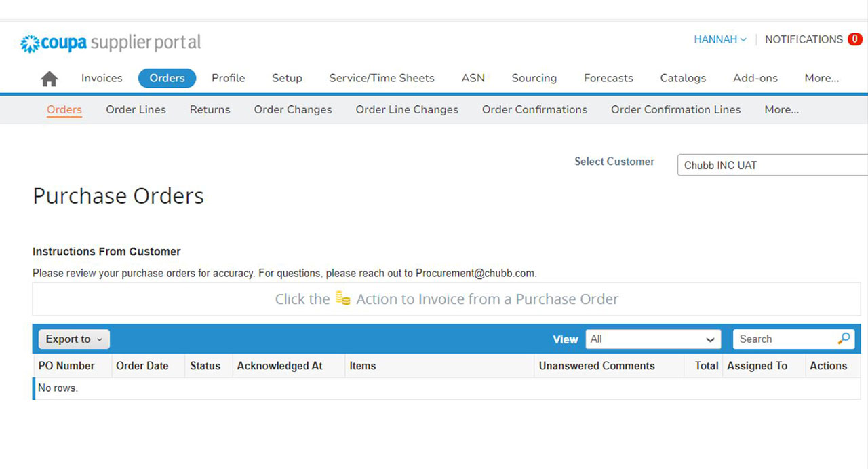Click the NOTIFICATIONS link
The height and width of the screenshot is (469, 868).
pos(804,39)
